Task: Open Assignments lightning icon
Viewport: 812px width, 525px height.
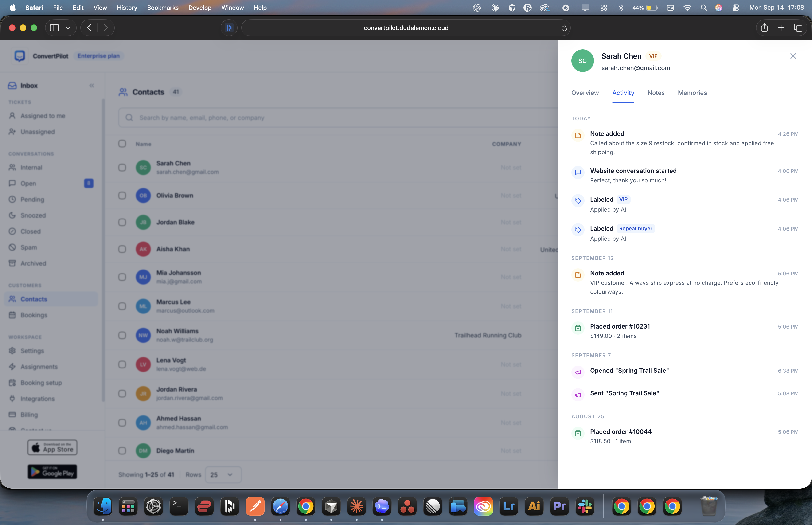Action: [12, 367]
